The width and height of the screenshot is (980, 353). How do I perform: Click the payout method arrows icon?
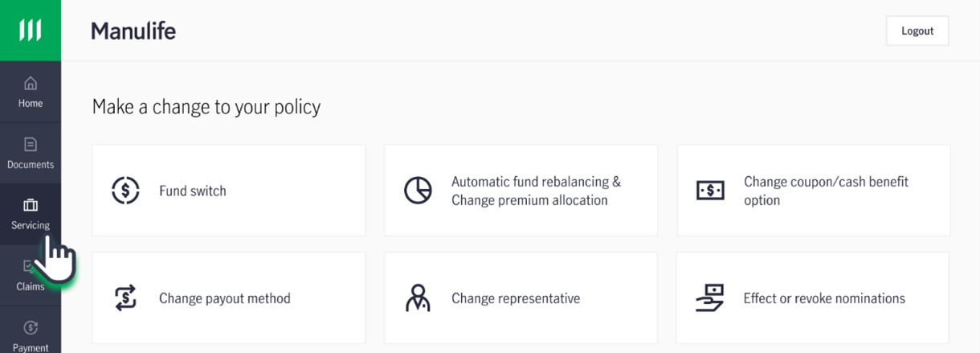tap(125, 298)
